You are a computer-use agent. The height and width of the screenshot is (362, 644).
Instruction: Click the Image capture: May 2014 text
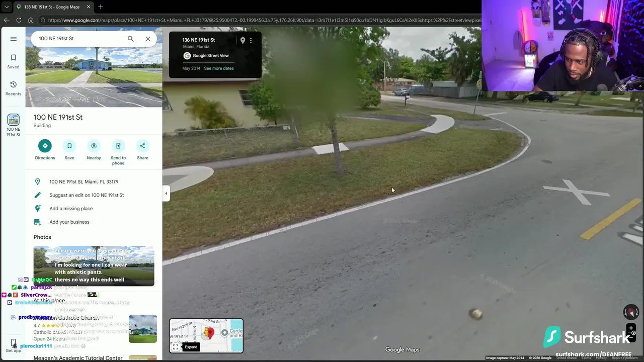click(505, 358)
